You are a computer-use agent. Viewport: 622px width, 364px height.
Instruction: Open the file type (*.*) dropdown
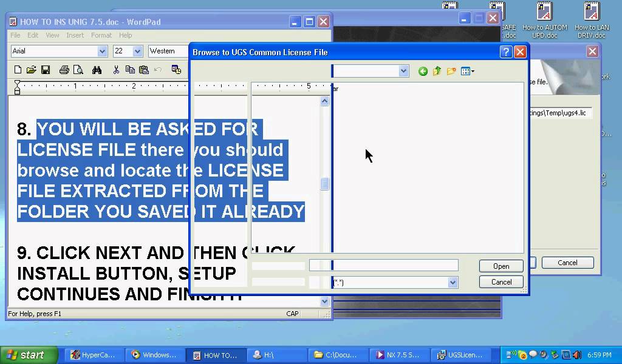[x=453, y=283]
